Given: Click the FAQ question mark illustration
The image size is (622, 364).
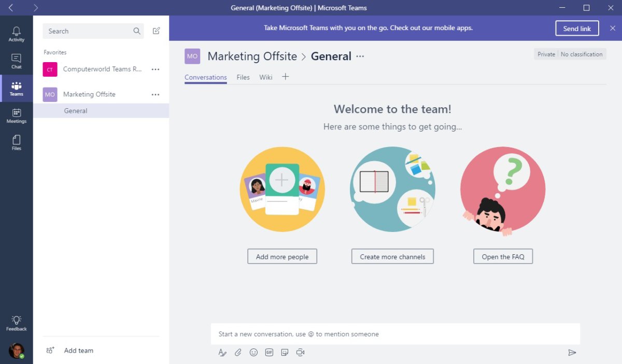Looking at the screenshot, I should tap(503, 191).
